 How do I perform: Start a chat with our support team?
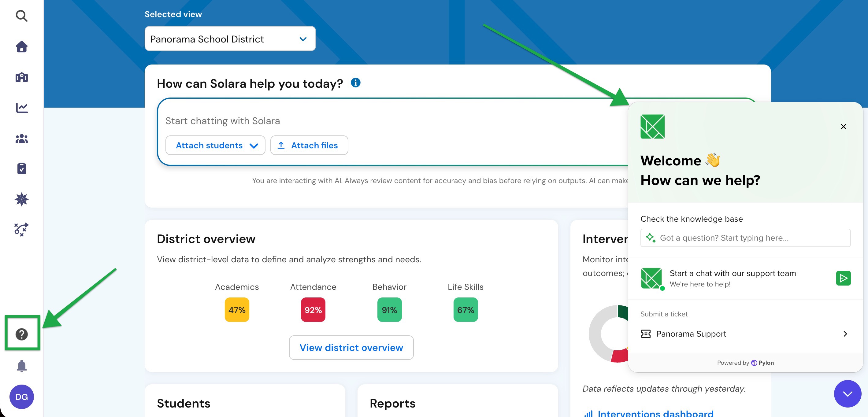point(745,278)
